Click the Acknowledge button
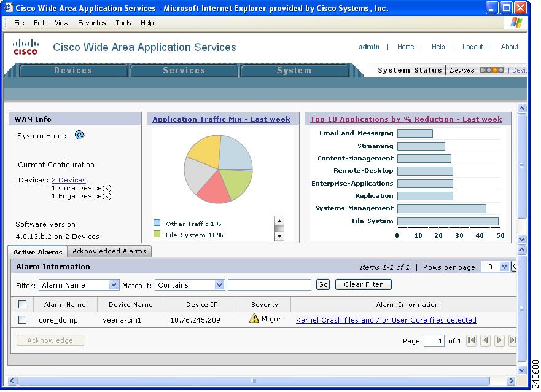 pyautogui.click(x=50, y=340)
